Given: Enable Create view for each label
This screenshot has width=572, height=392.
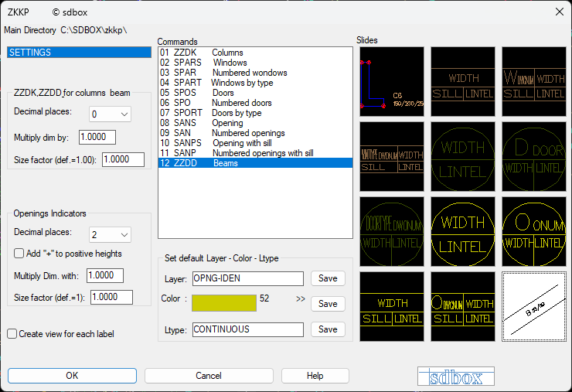Looking at the screenshot, I should (12, 333).
